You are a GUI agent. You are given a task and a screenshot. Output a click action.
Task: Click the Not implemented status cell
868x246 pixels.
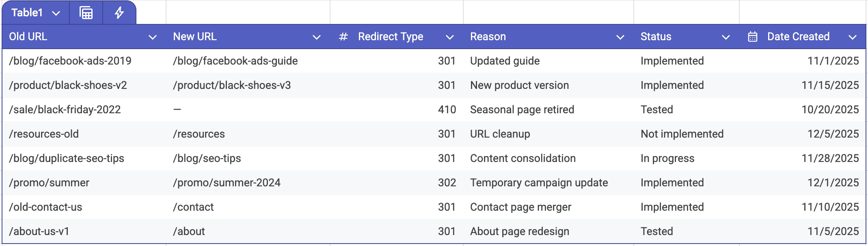[682, 134]
